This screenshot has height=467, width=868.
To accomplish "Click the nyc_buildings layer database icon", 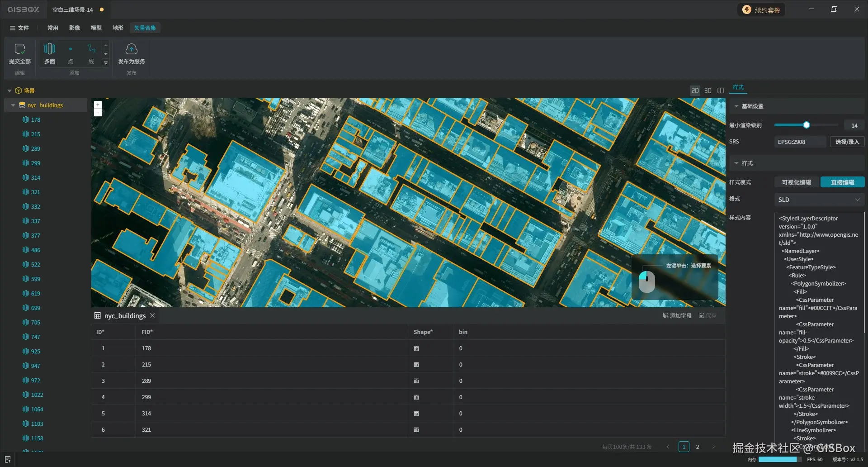I will pos(22,105).
